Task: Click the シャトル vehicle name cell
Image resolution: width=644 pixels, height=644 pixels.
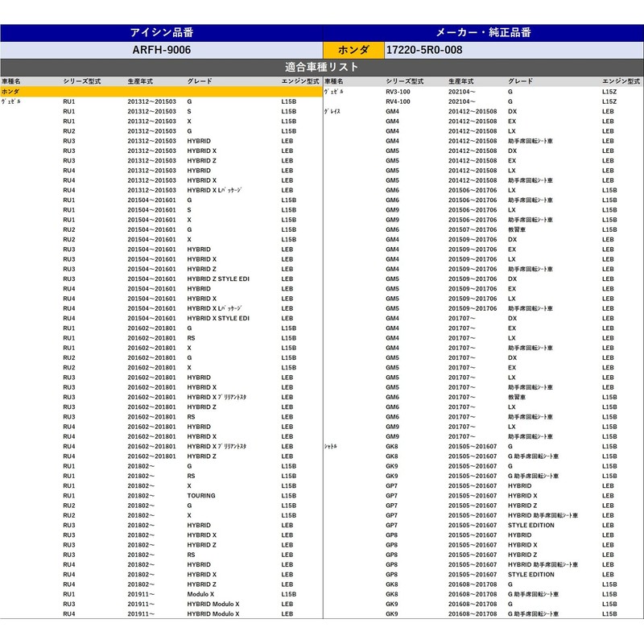Action: (x=331, y=447)
